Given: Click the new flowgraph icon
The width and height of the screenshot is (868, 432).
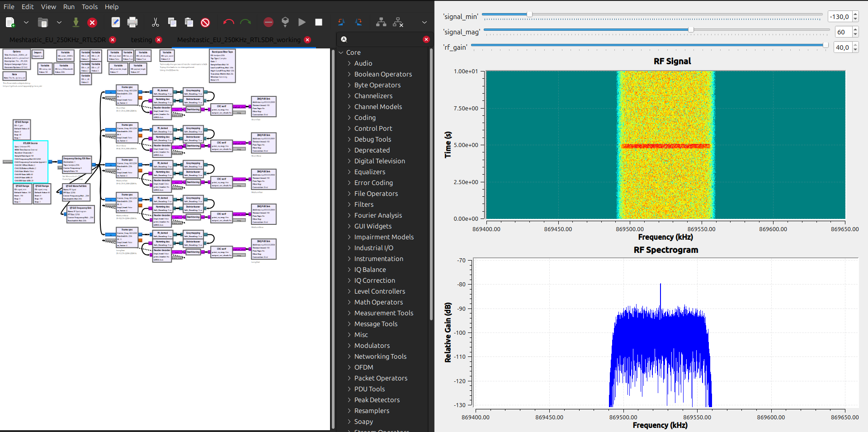Looking at the screenshot, I should [10, 22].
